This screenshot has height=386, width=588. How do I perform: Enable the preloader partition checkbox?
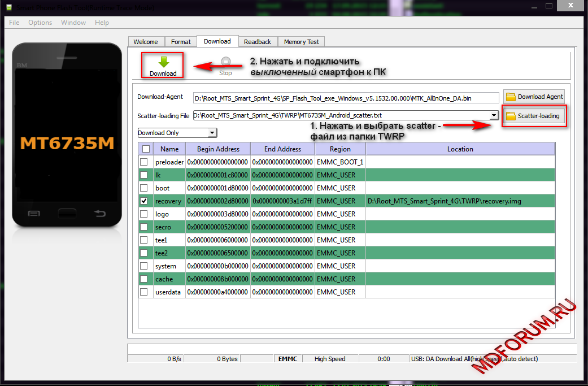coord(144,162)
